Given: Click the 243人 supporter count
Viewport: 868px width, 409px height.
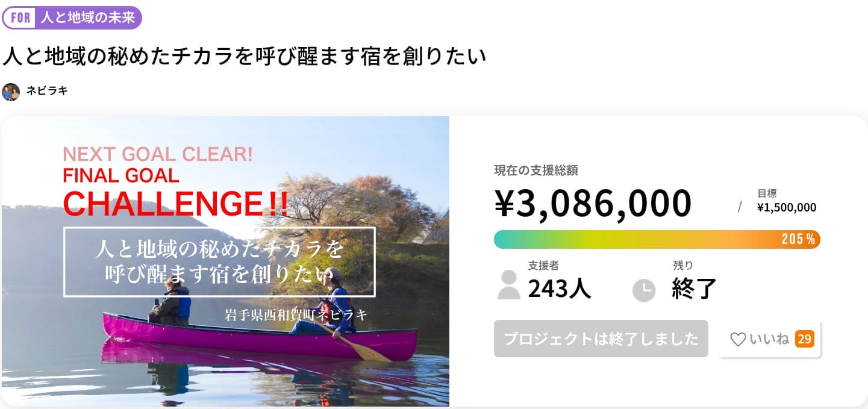Looking at the screenshot, I should tap(560, 289).
